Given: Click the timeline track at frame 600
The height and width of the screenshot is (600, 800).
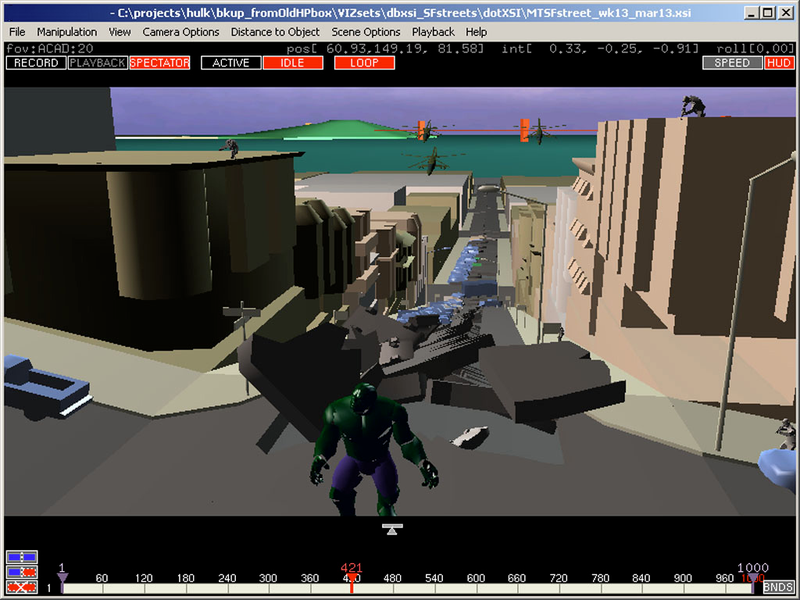Looking at the screenshot, I should tap(475, 588).
